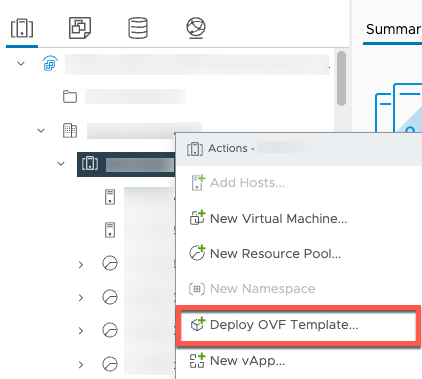Select the first host icon under cluster
The image size is (422, 379).
[110, 197]
